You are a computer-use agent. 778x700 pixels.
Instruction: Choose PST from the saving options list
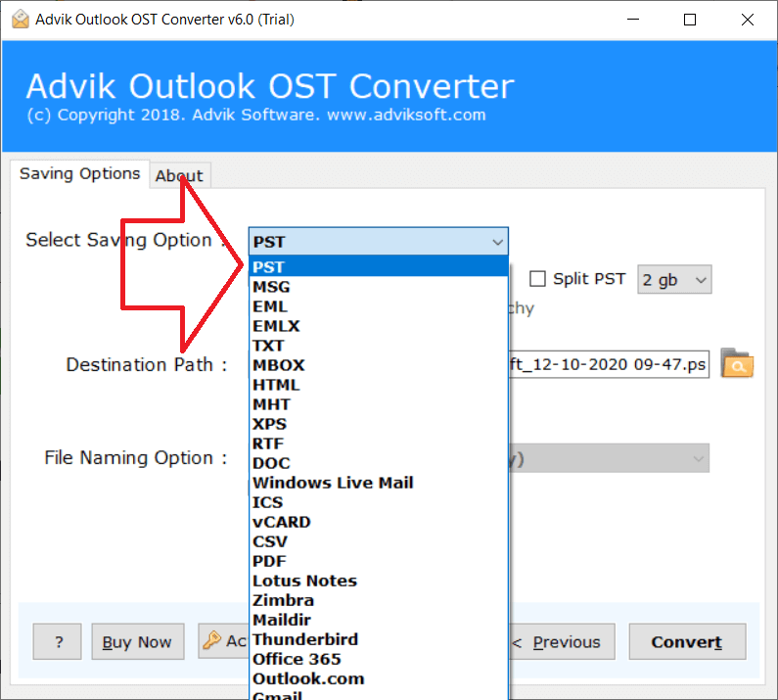click(x=379, y=267)
